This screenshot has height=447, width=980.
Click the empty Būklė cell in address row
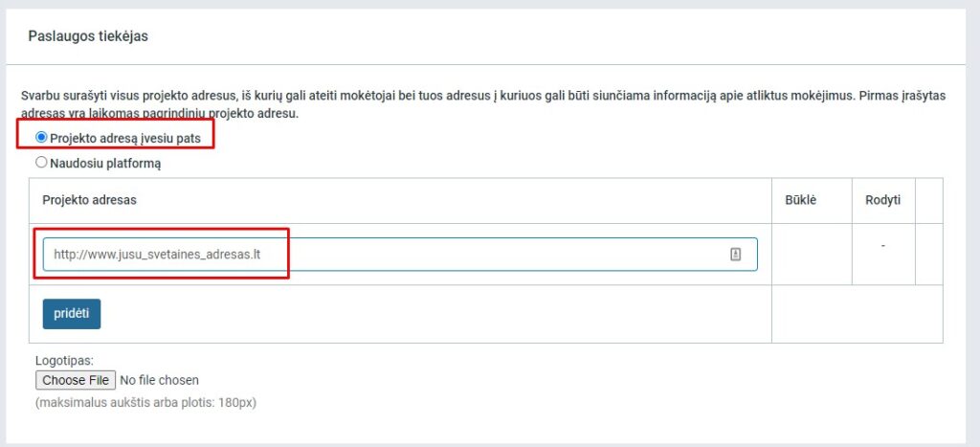[x=811, y=254]
